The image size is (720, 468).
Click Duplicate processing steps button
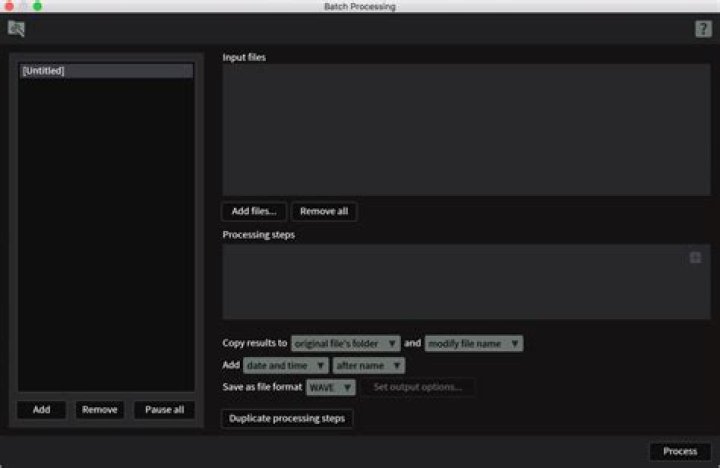287,418
